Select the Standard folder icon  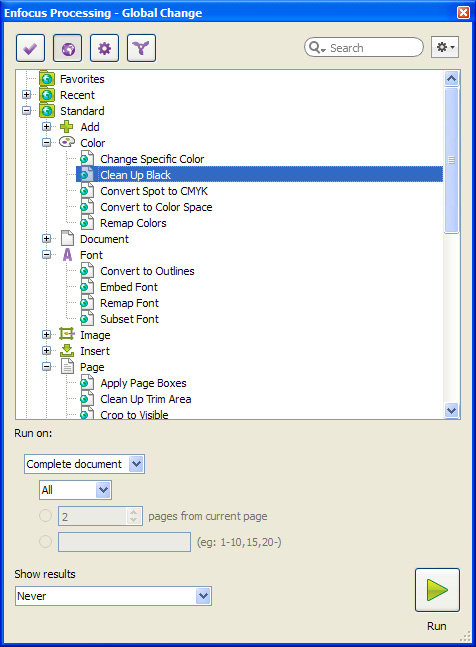(x=47, y=111)
